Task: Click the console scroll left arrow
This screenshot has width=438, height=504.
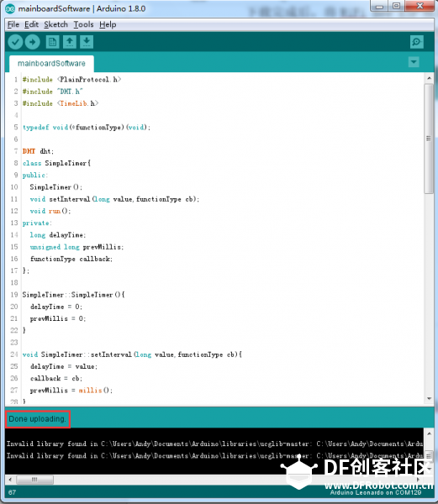Action: coord(10,480)
